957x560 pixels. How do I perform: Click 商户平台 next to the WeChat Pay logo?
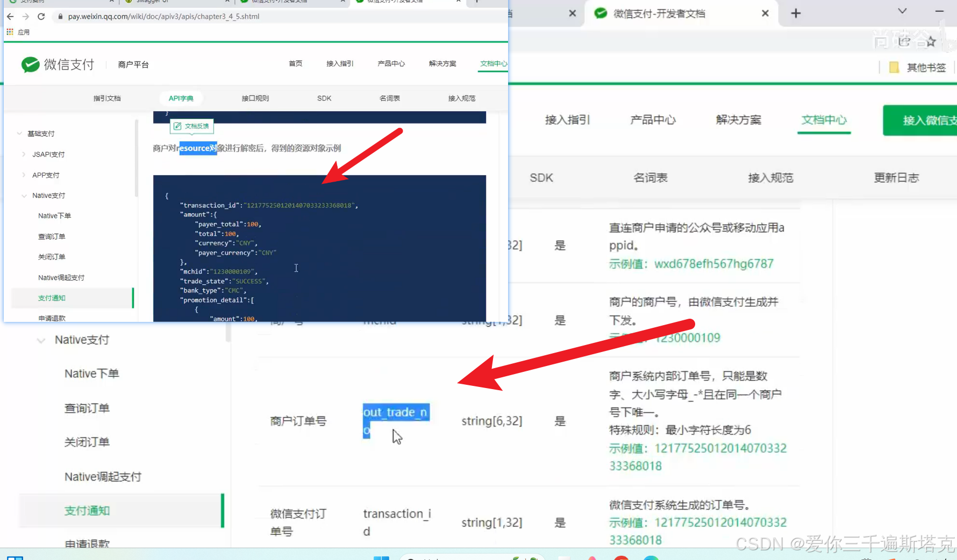(133, 64)
